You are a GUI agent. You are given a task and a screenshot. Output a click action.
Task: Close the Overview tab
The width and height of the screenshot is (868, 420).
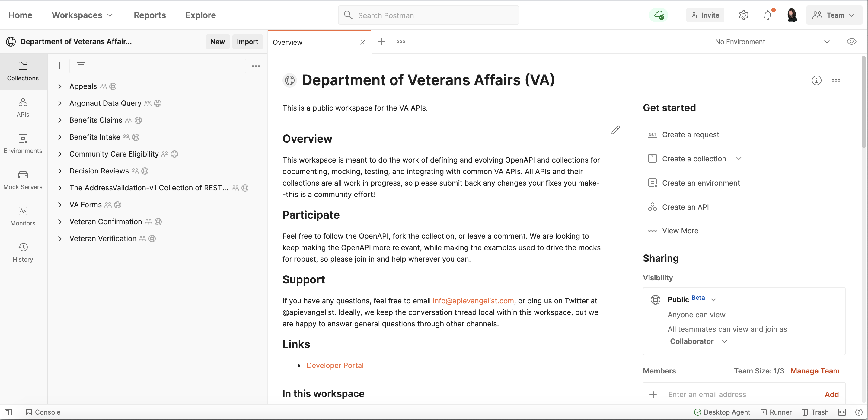click(362, 42)
